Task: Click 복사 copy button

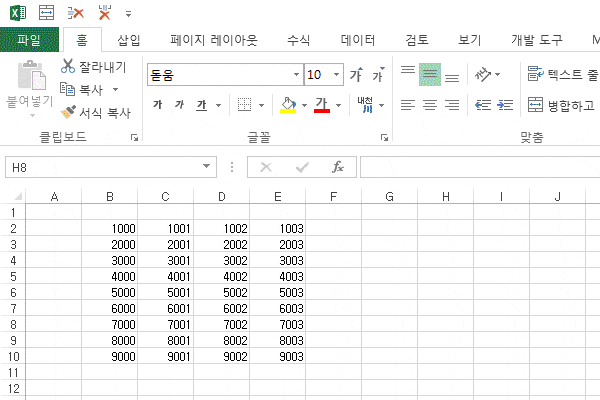Action: coord(82,90)
